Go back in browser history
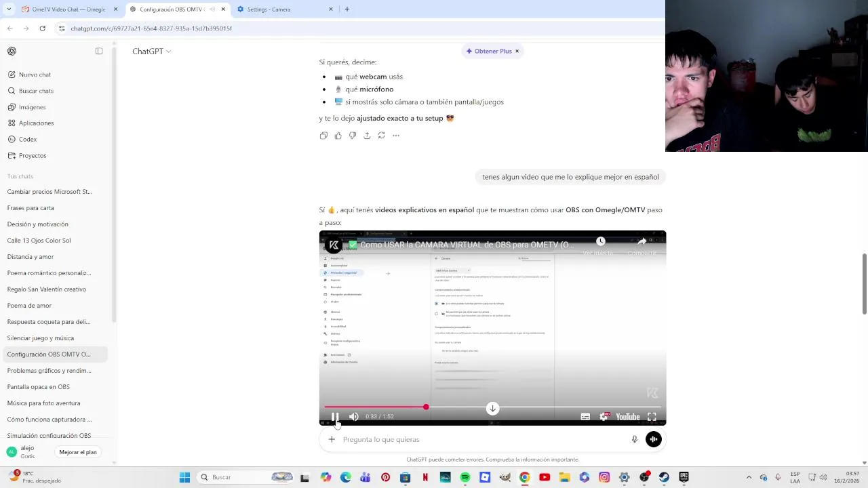 click(x=9, y=28)
